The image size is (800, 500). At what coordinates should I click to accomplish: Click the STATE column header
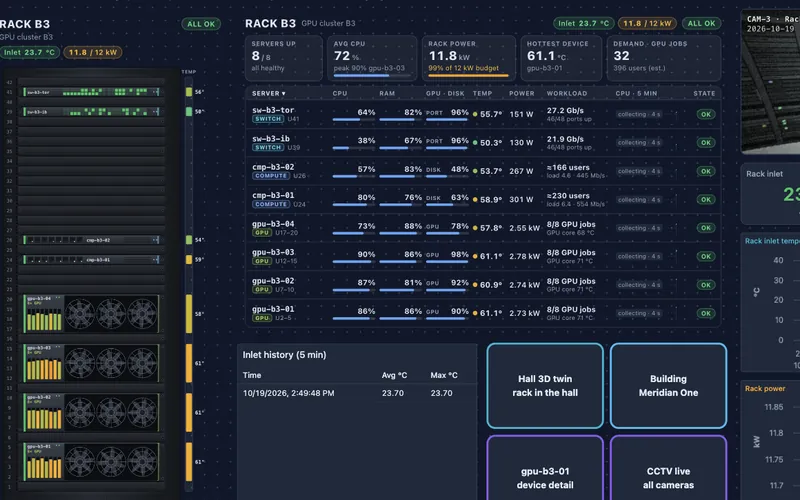[704, 93]
